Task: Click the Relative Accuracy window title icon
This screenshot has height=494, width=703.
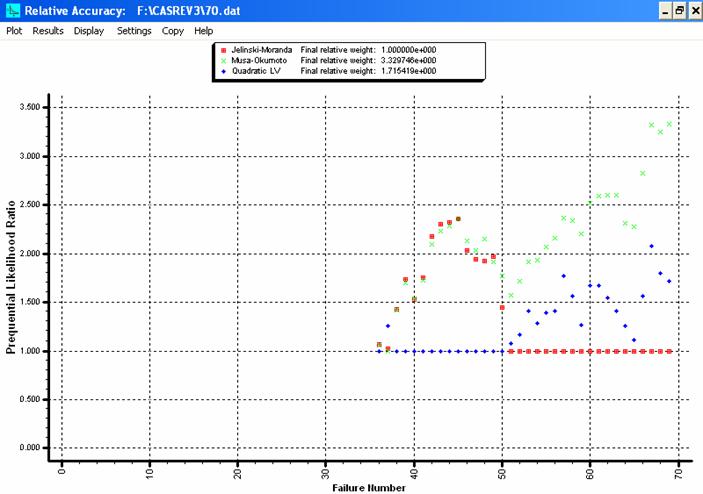Action: tap(10, 10)
